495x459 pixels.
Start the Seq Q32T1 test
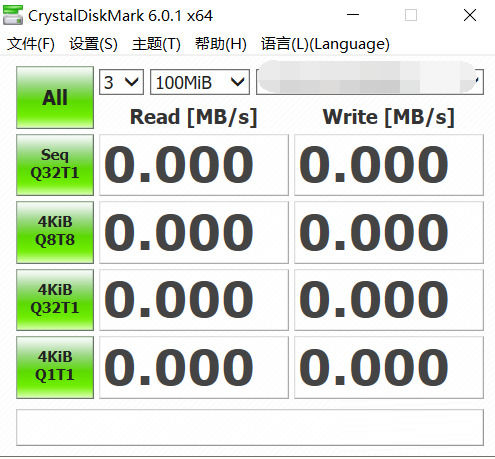pos(55,165)
